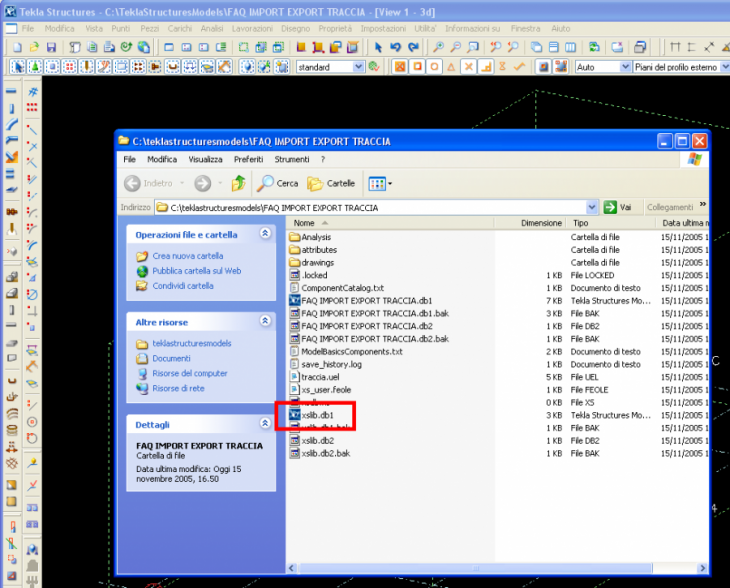Click in the Indirizzo address field
Screen dimensions: 730x588
(x=380, y=207)
